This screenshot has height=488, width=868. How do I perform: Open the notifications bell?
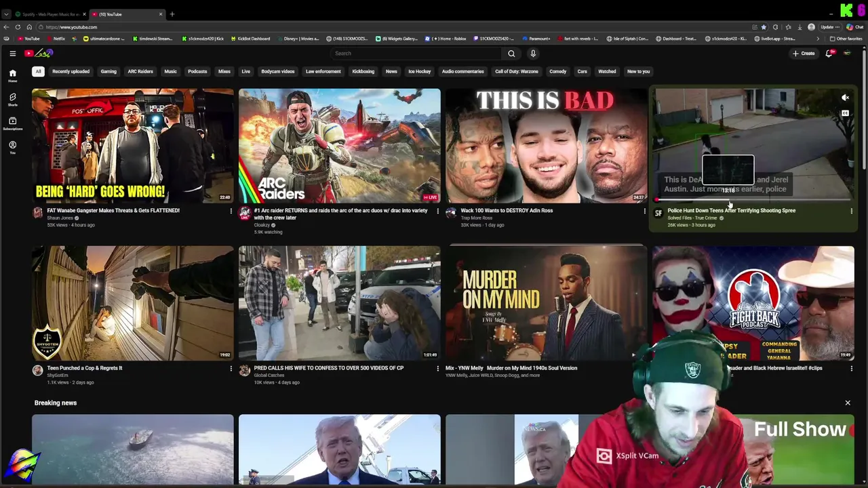tap(829, 54)
